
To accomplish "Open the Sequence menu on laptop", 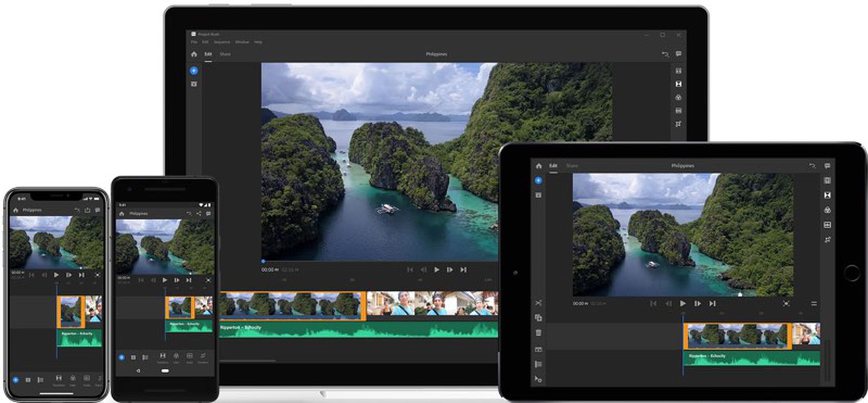I will click(x=222, y=42).
